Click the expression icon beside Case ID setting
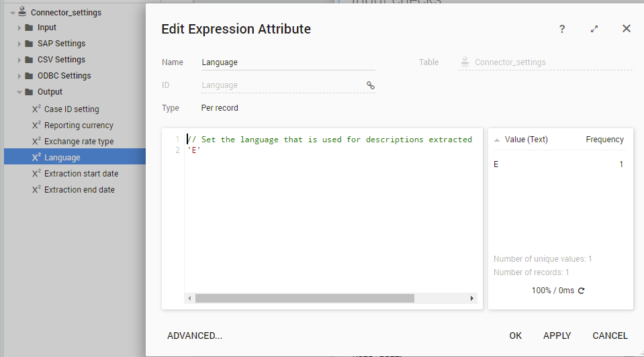This screenshot has width=644, height=357. pyautogui.click(x=36, y=109)
